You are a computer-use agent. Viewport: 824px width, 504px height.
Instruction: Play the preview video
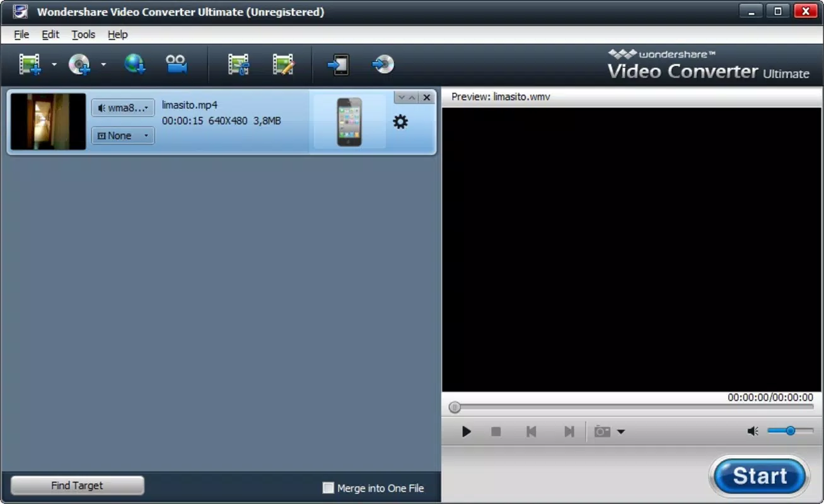click(466, 432)
